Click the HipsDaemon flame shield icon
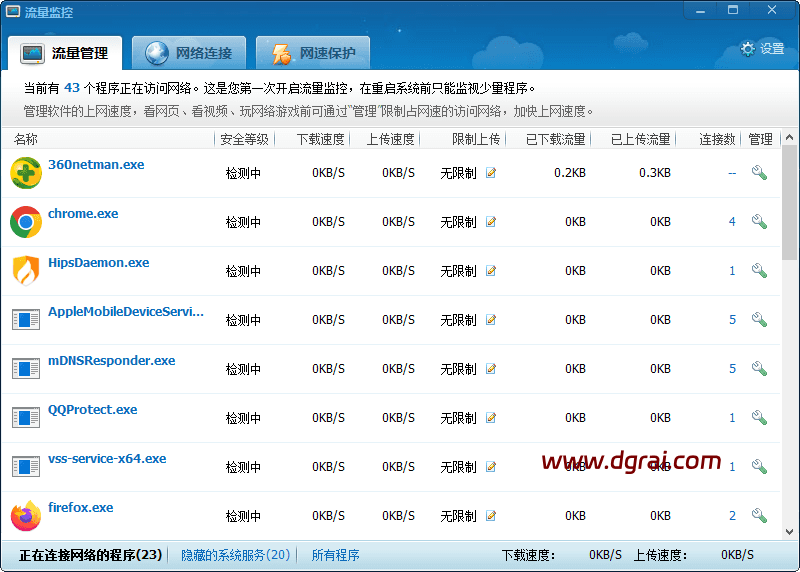The width and height of the screenshot is (800, 572). [26, 271]
